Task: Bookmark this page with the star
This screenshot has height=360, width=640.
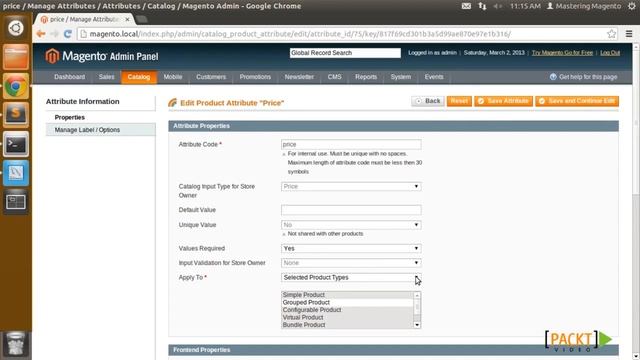Action: [611, 34]
